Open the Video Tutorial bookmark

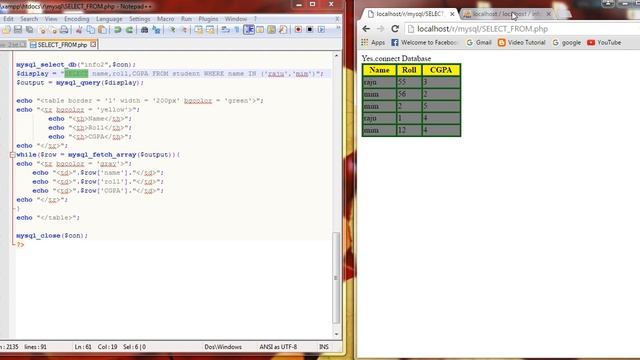pyautogui.click(x=522, y=42)
